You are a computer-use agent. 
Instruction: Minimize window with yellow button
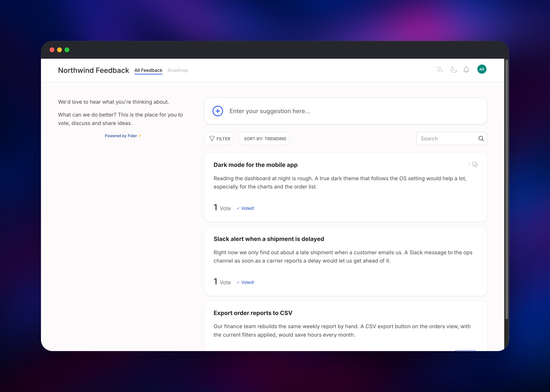(x=59, y=50)
